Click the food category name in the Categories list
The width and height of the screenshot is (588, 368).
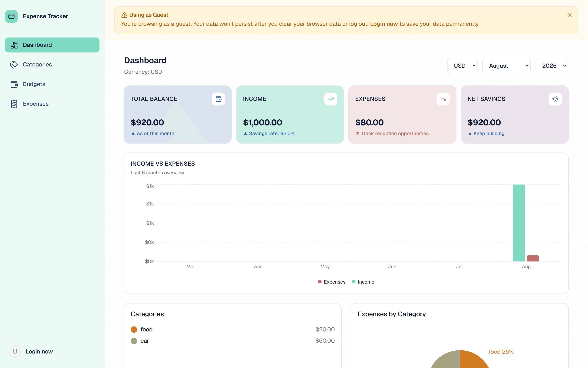(x=147, y=330)
